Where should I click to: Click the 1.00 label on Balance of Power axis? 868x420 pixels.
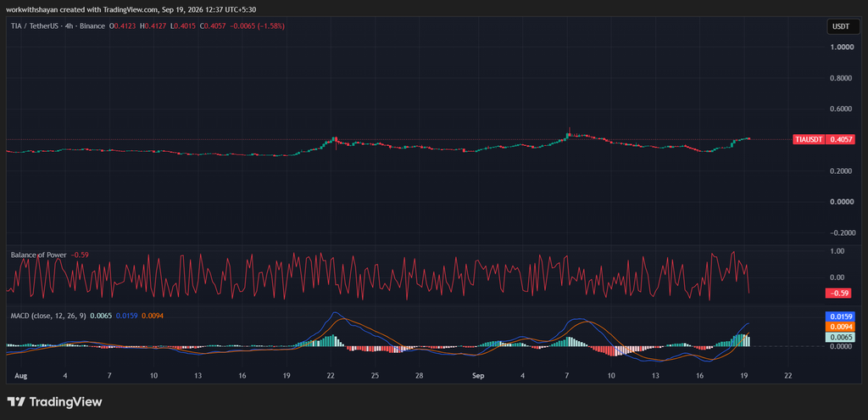coord(838,251)
